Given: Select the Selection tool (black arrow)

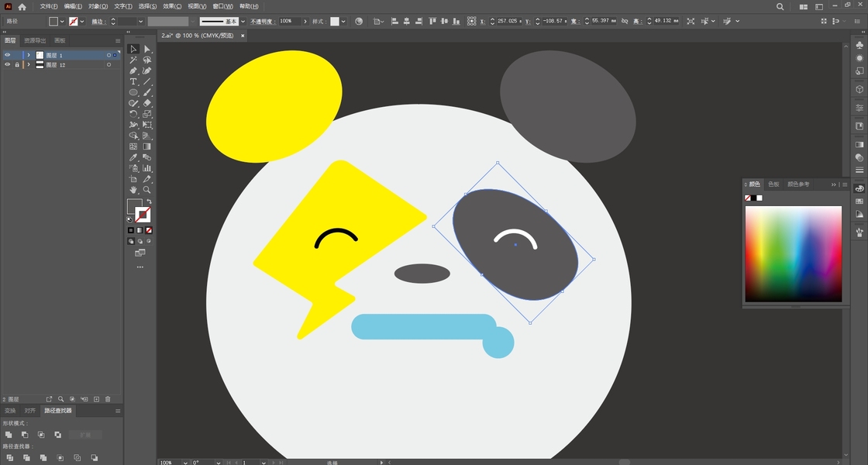Looking at the screenshot, I should (x=133, y=50).
